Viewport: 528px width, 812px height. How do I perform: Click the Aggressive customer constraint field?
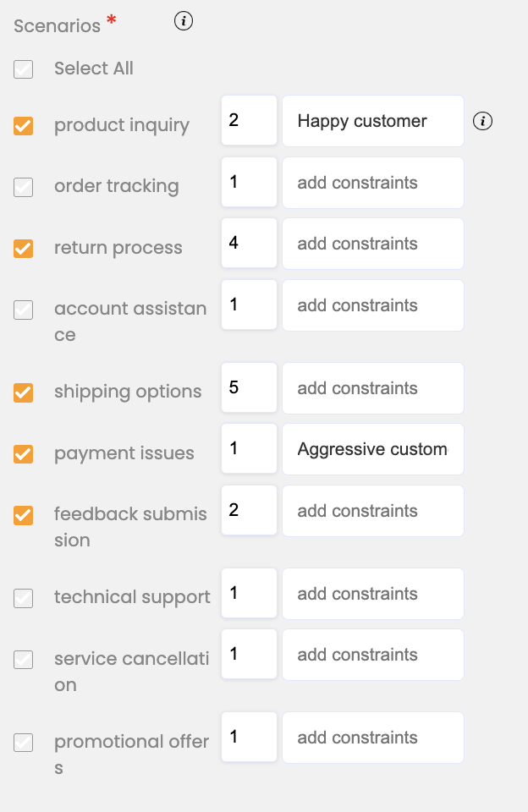point(372,449)
